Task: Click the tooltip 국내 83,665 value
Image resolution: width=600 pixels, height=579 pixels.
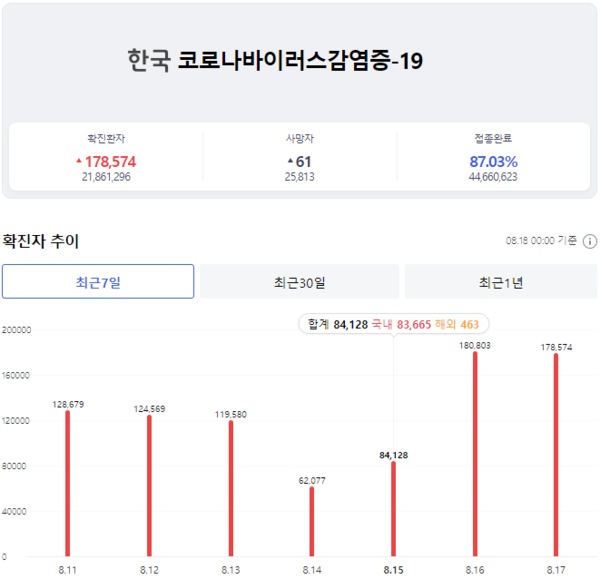Action: point(401,325)
